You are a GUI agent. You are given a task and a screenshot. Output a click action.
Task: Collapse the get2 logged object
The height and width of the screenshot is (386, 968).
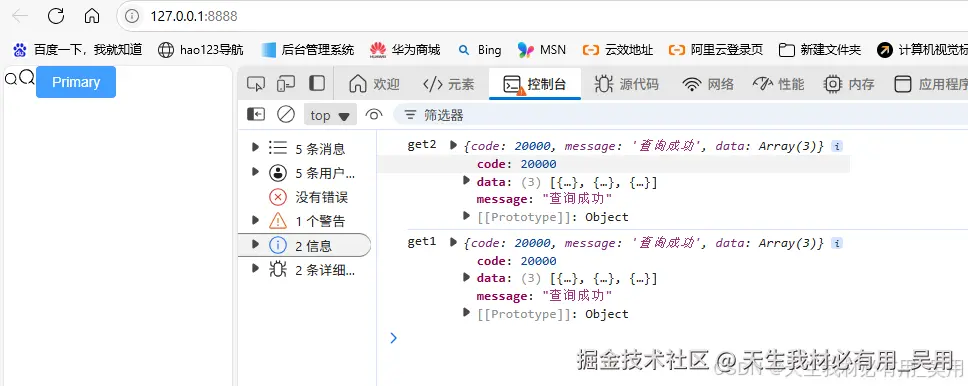click(x=454, y=146)
